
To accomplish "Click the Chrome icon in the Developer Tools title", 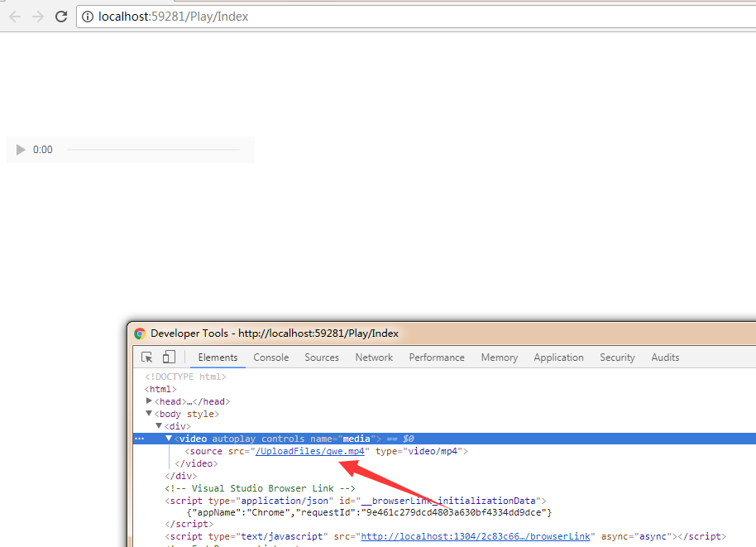I will point(140,333).
